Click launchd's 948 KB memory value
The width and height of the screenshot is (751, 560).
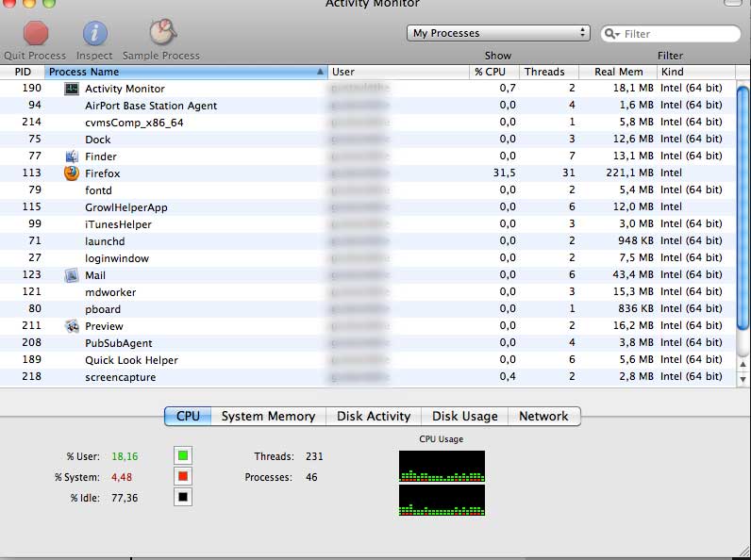(x=636, y=240)
